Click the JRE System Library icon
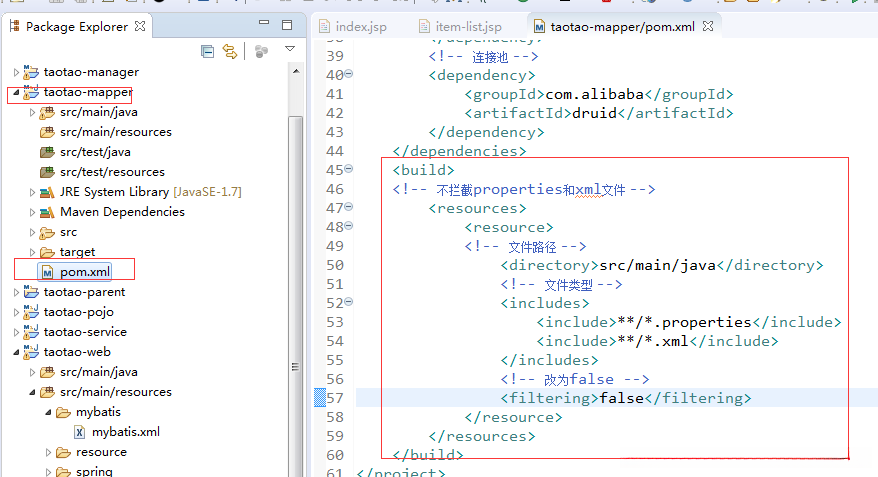878x477 pixels. tap(47, 192)
